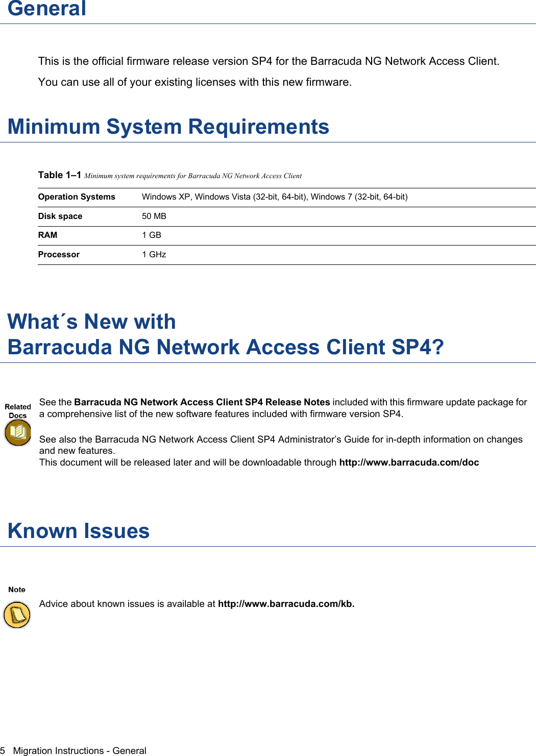The image size is (536, 756).
Task: Select the '1 GHz' table value
Action: [154, 255]
